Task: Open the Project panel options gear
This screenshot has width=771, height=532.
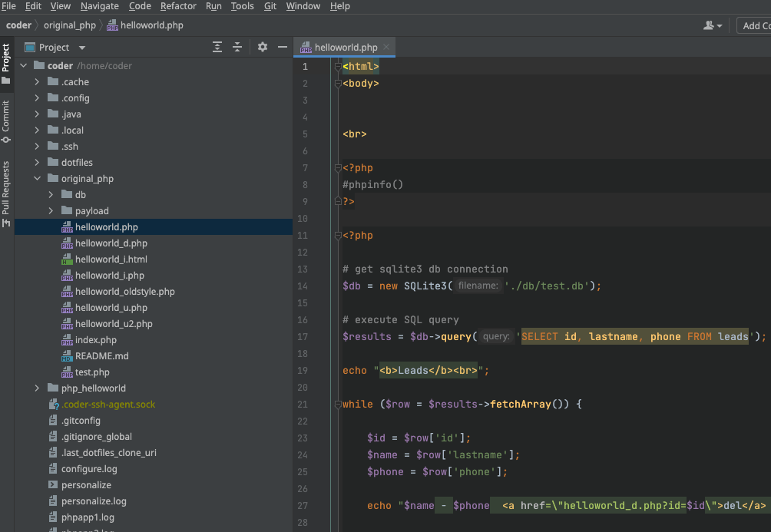Action: click(x=262, y=47)
